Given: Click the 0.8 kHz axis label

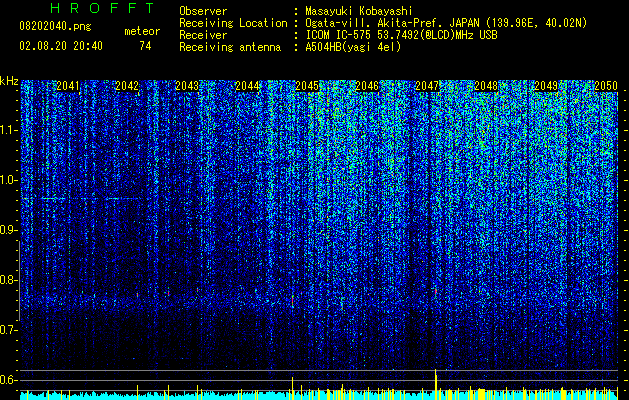Looking at the screenshot, I should point(8,280).
